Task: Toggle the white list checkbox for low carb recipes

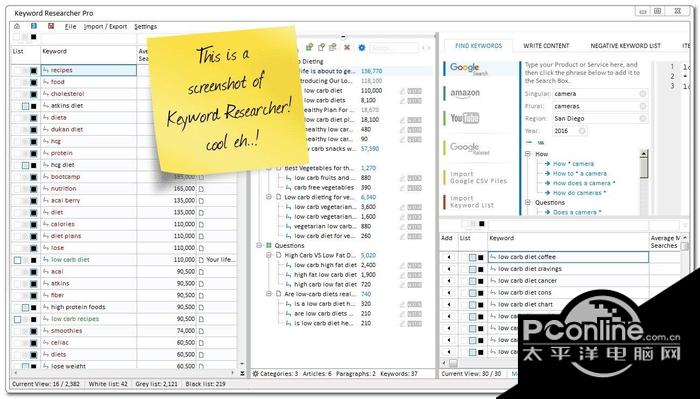Action: coord(17,319)
